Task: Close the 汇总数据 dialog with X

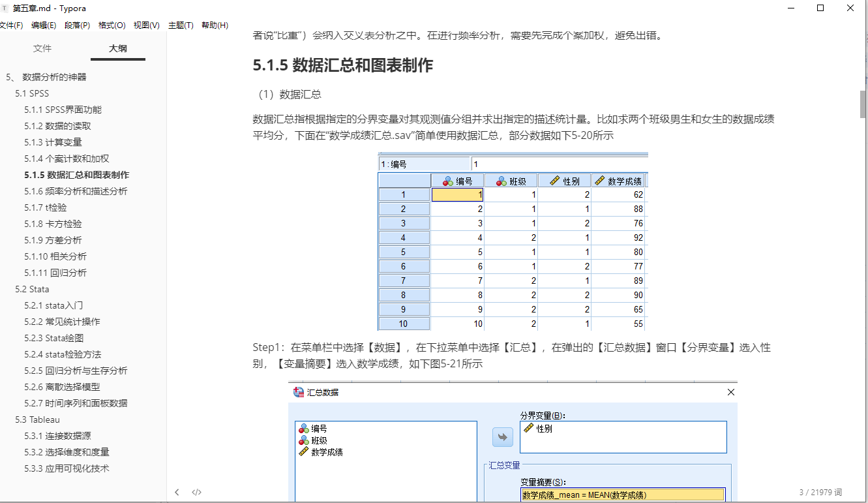Action: point(730,392)
